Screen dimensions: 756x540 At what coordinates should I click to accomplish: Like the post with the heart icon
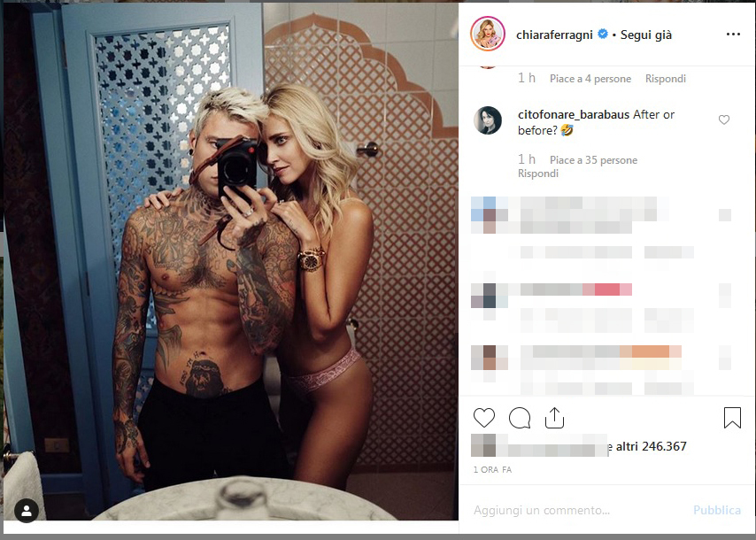point(484,418)
